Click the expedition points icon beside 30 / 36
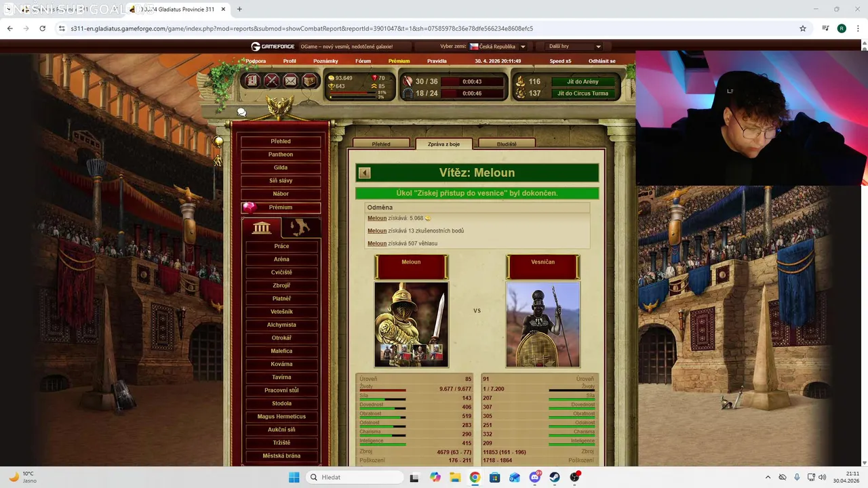 point(408,81)
